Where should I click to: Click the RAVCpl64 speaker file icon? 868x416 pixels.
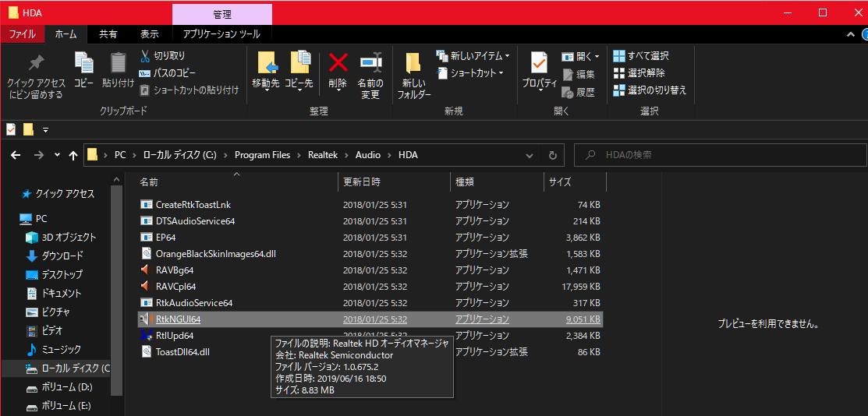(x=146, y=287)
